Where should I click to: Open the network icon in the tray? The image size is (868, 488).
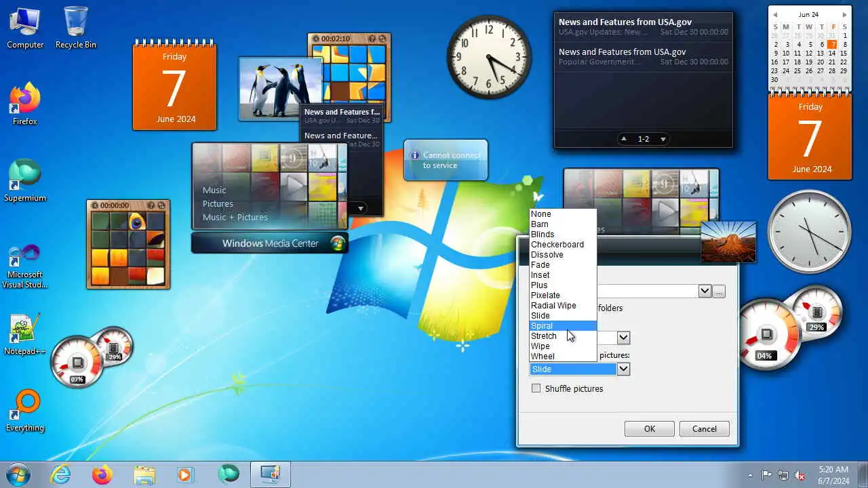(x=783, y=475)
